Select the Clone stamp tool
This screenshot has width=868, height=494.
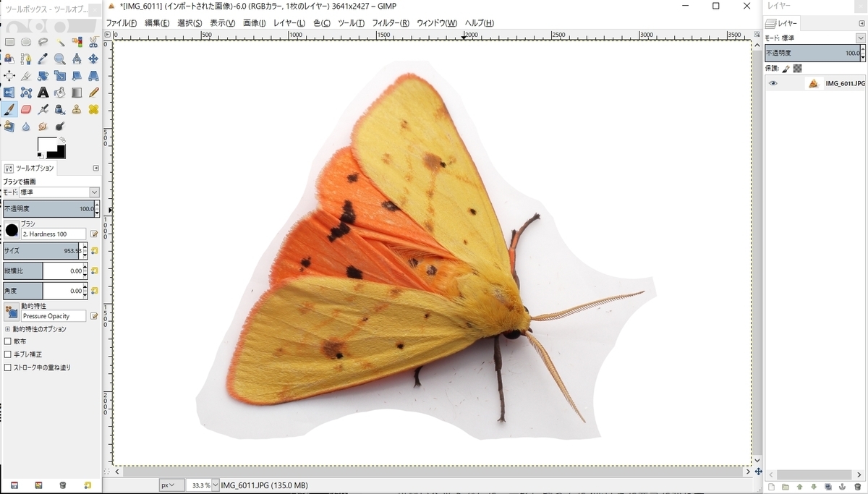77,109
